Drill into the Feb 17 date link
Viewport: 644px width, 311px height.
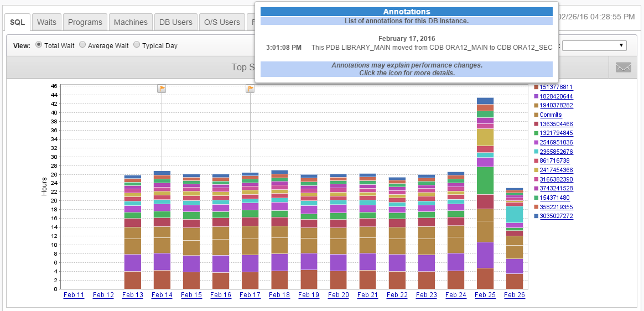[x=250, y=295]
